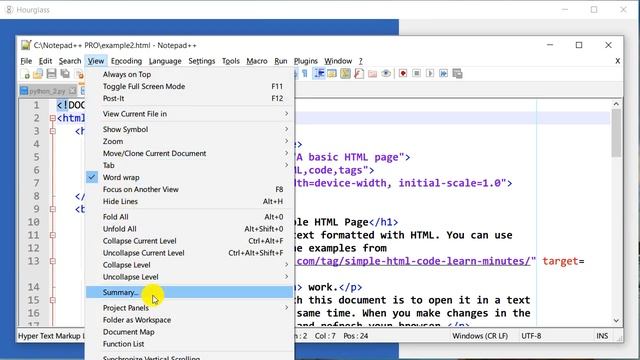Expand Move/Clone Current Document submenu

click(x=189, y=153)
